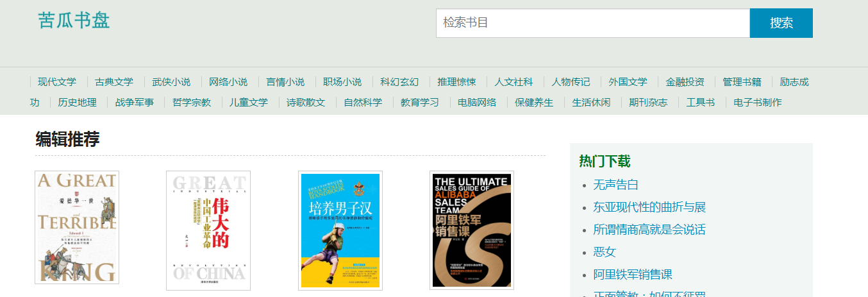Viewport: 868px width, 297px height.
Task: Go to 战争军事 category
Action: 135,103
